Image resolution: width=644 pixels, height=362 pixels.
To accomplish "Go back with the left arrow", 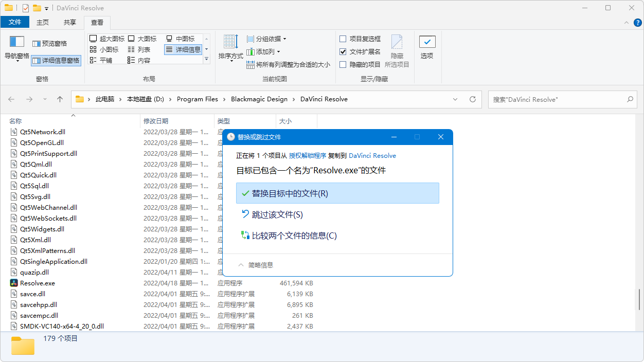I will click(x=11, y=99).
